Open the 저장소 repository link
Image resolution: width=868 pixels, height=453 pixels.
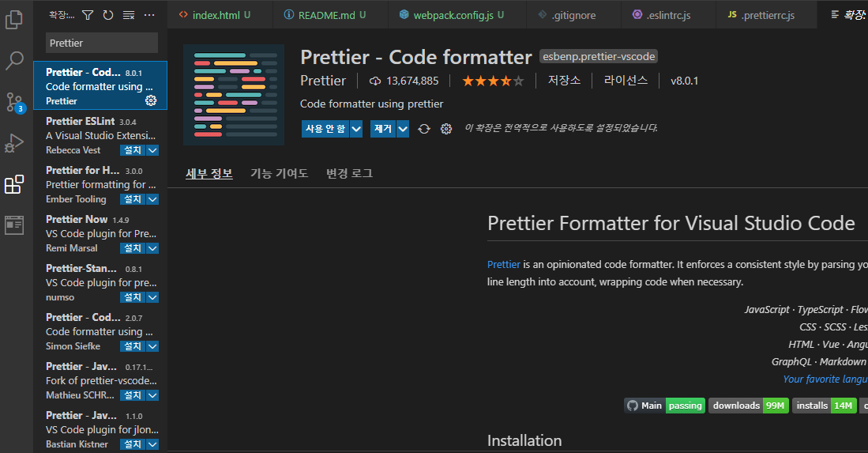564,81
